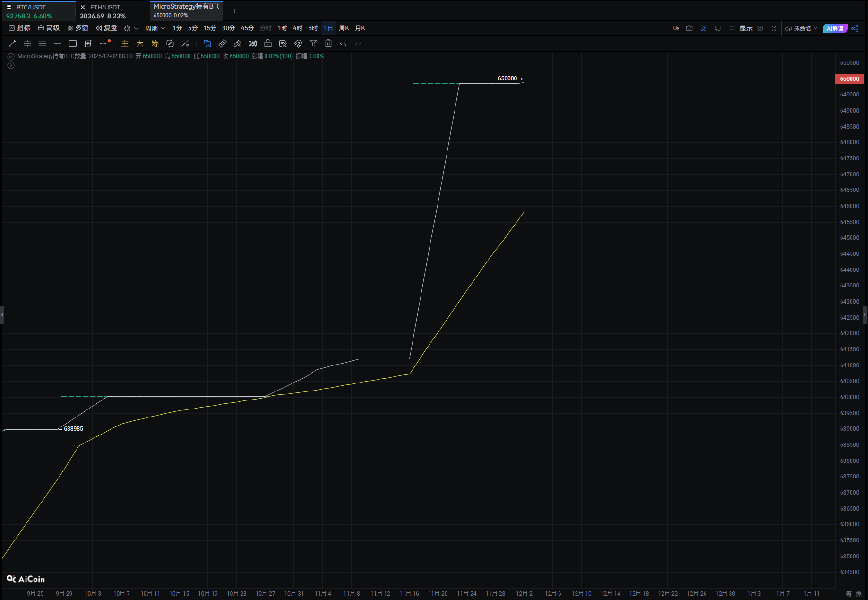The width and height of the screenshot is (868, 600).
Task: Take a chart screenshot with camera icon
Action: click(x=689, y=28)
